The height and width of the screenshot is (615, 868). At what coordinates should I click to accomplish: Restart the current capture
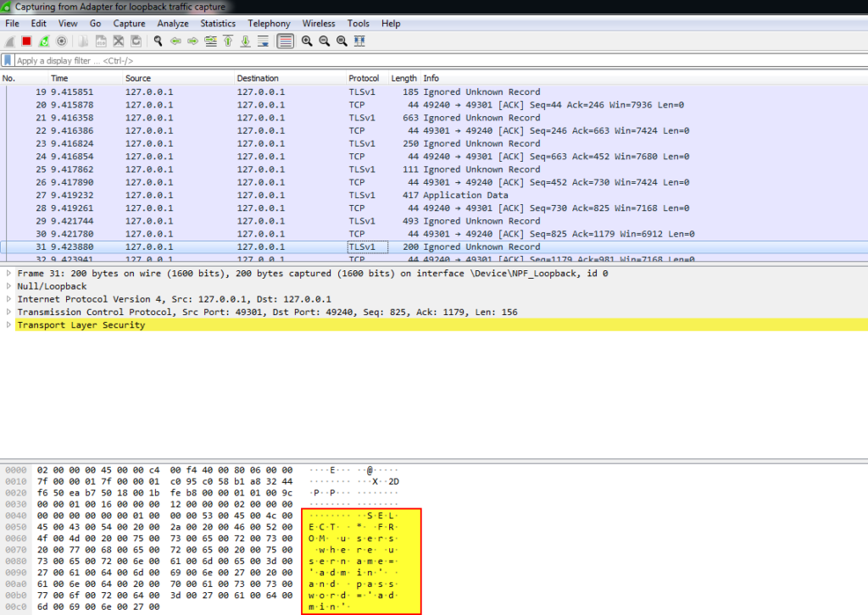point(43,41)
